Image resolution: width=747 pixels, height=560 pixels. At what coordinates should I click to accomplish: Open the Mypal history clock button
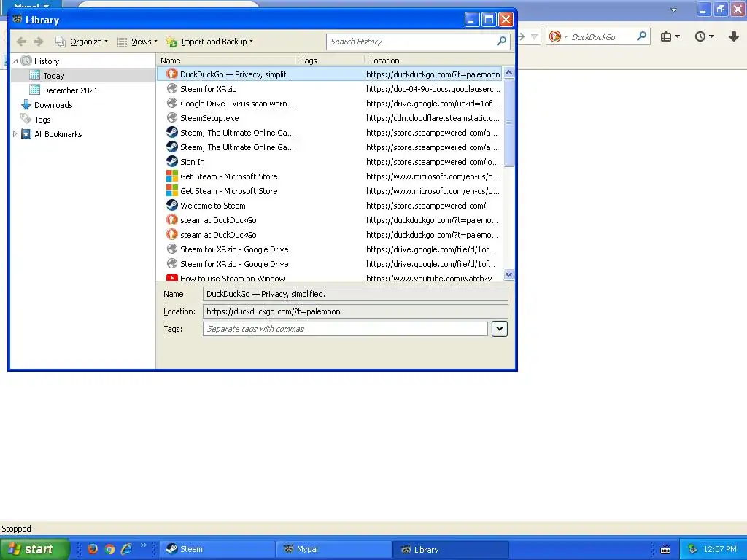(704, 36)
